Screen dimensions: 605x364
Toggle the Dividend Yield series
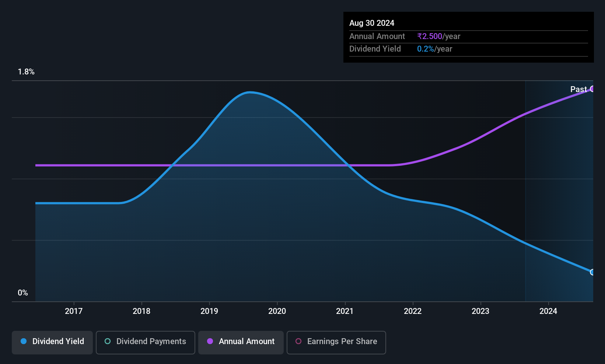click(x=52, y=343)
